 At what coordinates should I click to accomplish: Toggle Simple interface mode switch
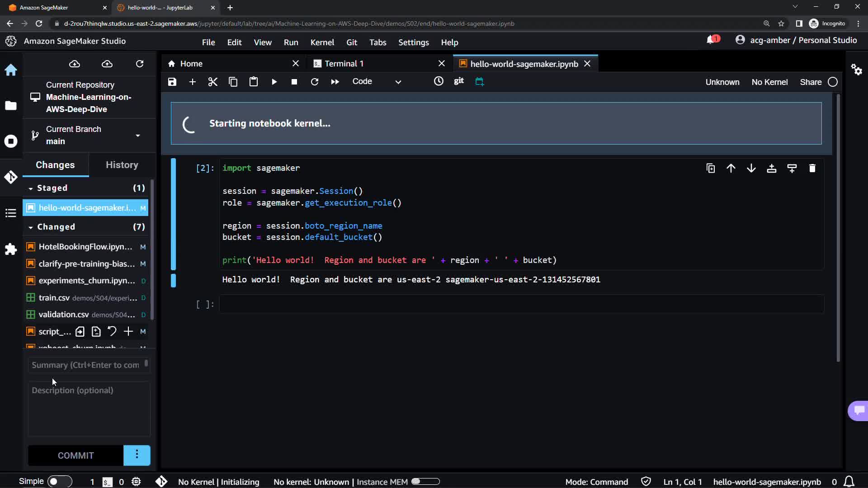[x=59, y=481]
